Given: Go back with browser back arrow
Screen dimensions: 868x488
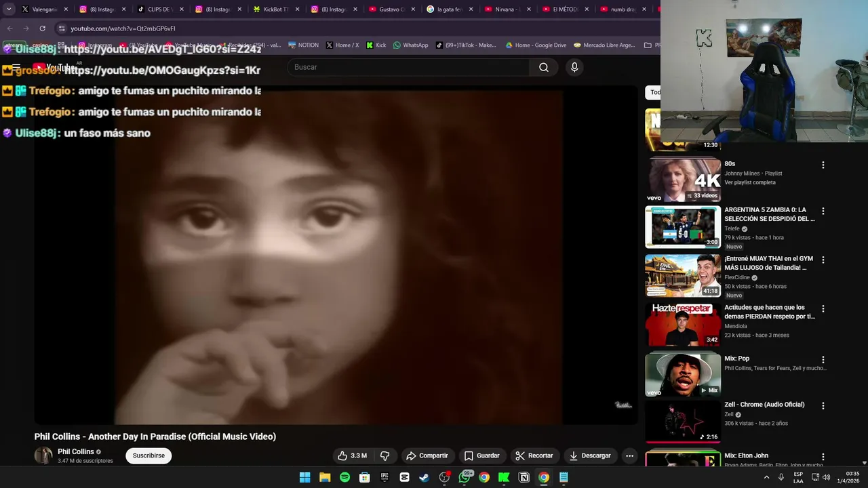Looking at the screenshot, I should pyautogui.click(x=9, y=28).
